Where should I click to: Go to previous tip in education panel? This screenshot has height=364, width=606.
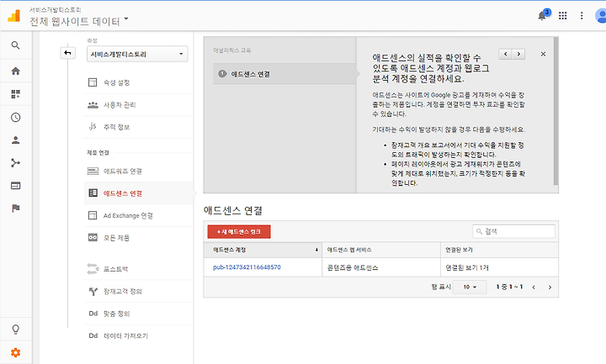(506, 54)
